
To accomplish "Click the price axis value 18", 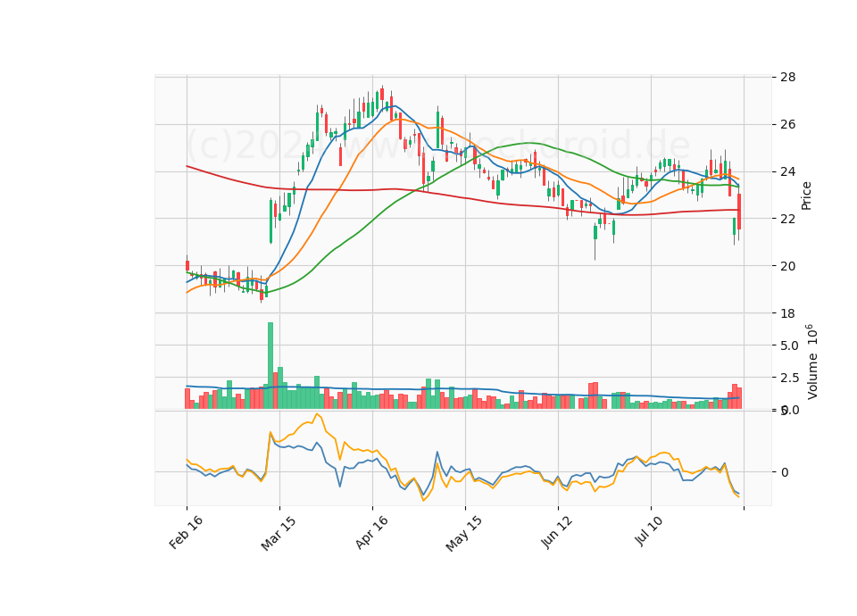I will 787,313.
